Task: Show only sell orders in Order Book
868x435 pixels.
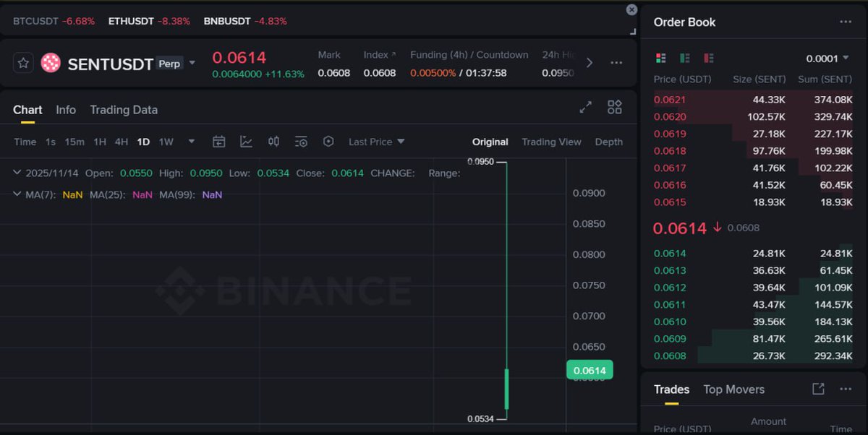Action: coord(707,58)
